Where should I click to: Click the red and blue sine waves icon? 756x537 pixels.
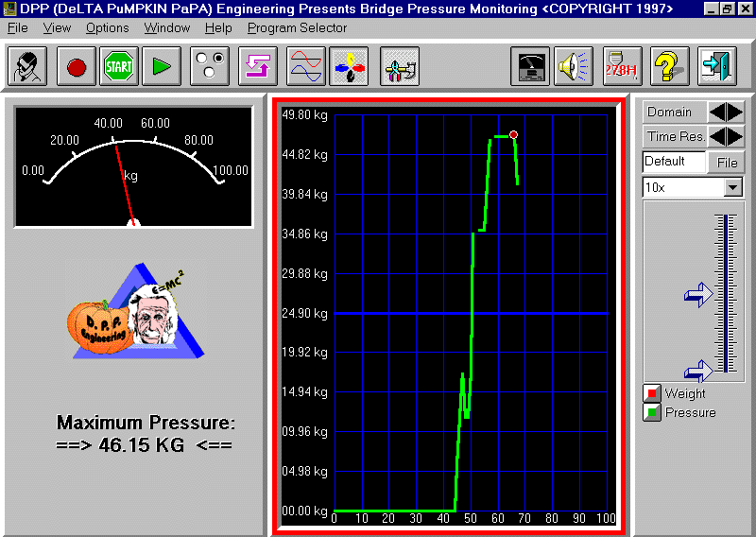[305, 66]
